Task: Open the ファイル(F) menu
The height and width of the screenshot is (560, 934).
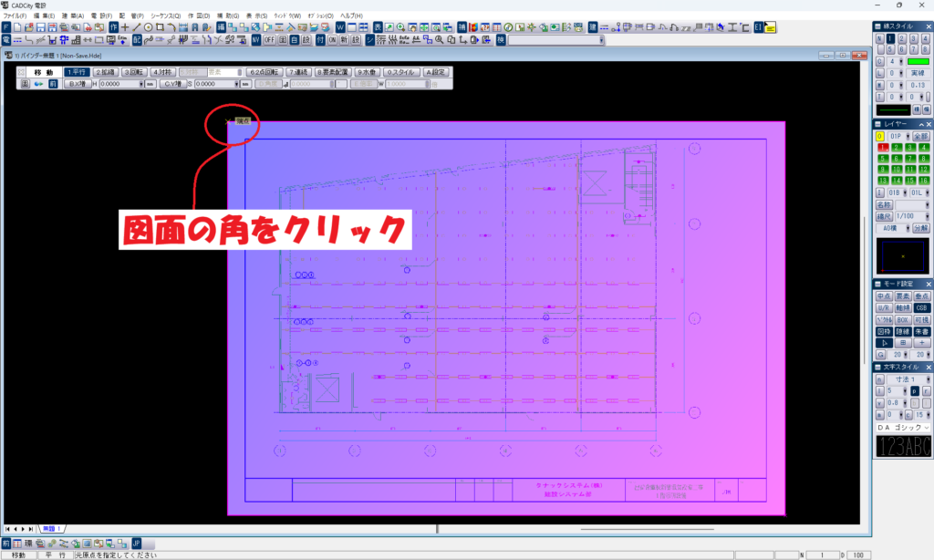Action: pos(15,16)
